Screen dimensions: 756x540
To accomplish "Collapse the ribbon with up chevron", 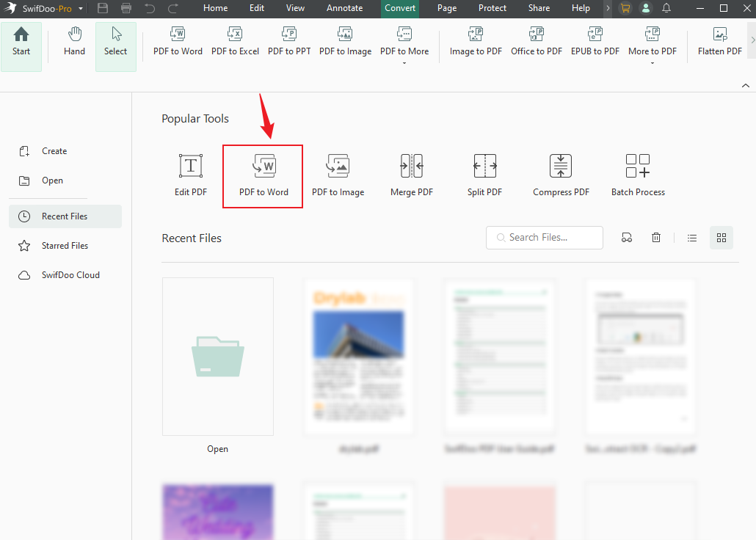I will coord(746,85).
